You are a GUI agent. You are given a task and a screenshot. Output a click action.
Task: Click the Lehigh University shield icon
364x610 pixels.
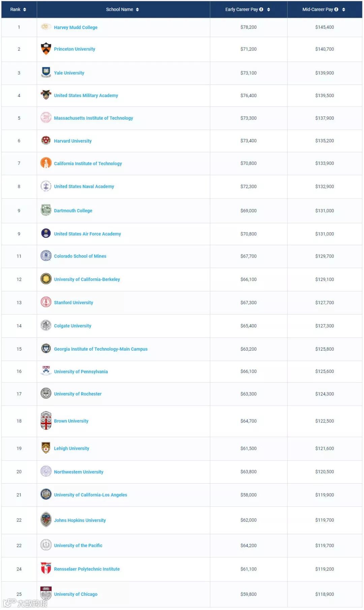point(46,448)
